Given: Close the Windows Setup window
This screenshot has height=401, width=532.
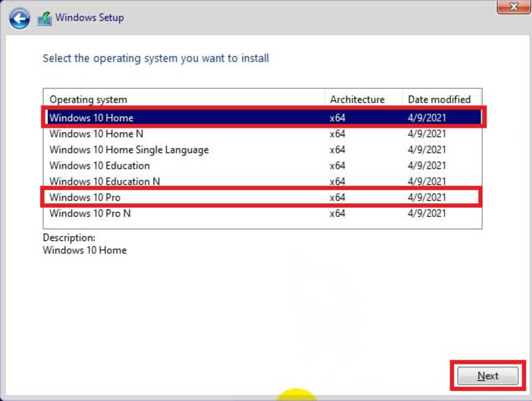Looking at the screenshot, I should point(513,7).
